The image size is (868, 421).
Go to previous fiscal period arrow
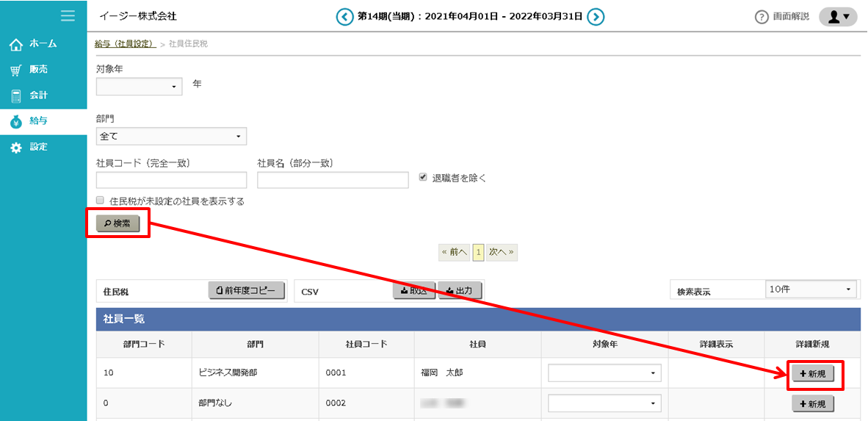tap(344, 16)
